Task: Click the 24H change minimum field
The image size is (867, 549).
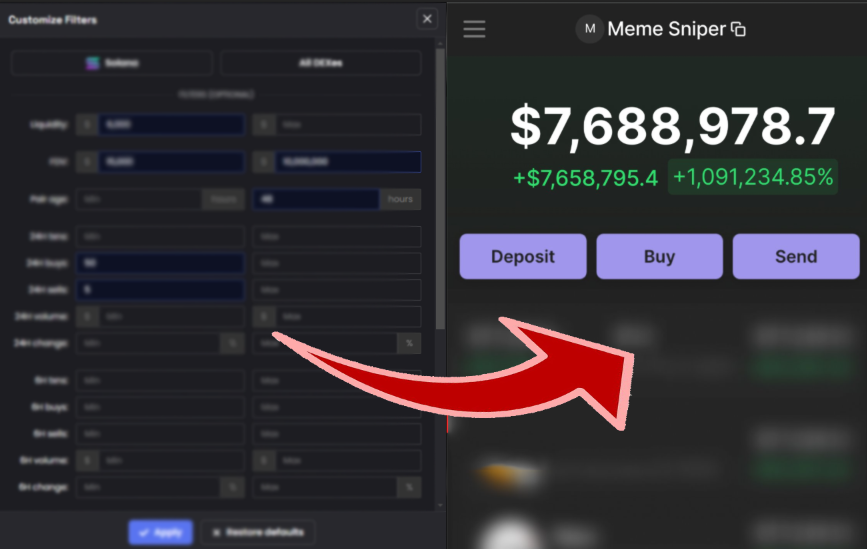Action: coord(148,343)
